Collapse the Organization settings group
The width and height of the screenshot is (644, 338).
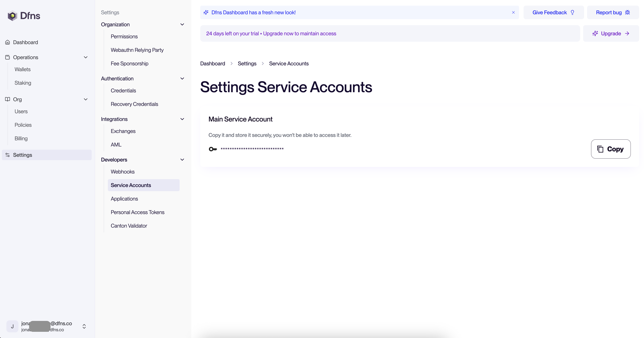point(182,24)
